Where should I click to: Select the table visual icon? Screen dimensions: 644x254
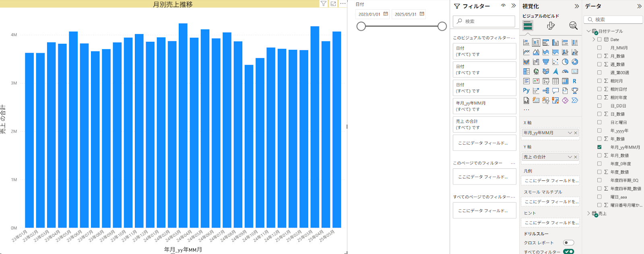(x=555, y=81)
